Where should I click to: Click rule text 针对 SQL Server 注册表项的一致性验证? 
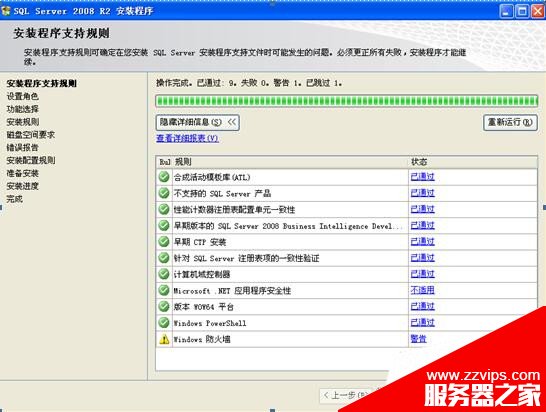[x=246, y=258]
